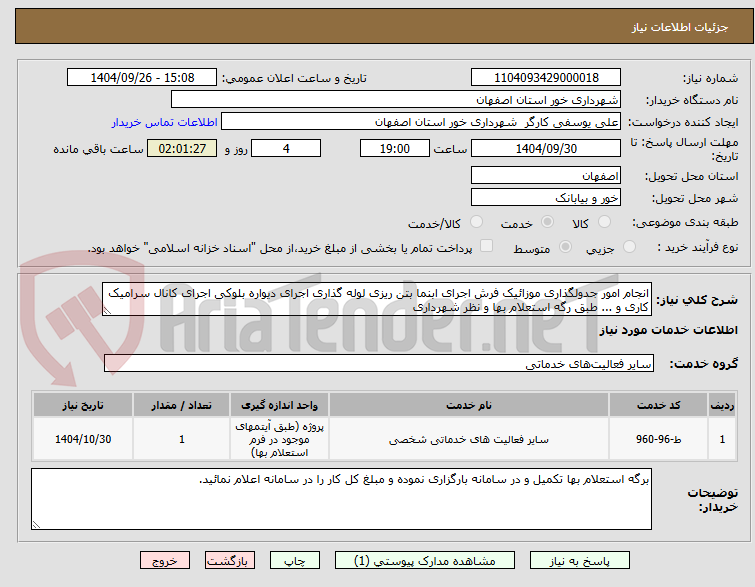This screenshot has height=587, width=755.
Task: Click the خروج exit button
Action: point(165,561)
